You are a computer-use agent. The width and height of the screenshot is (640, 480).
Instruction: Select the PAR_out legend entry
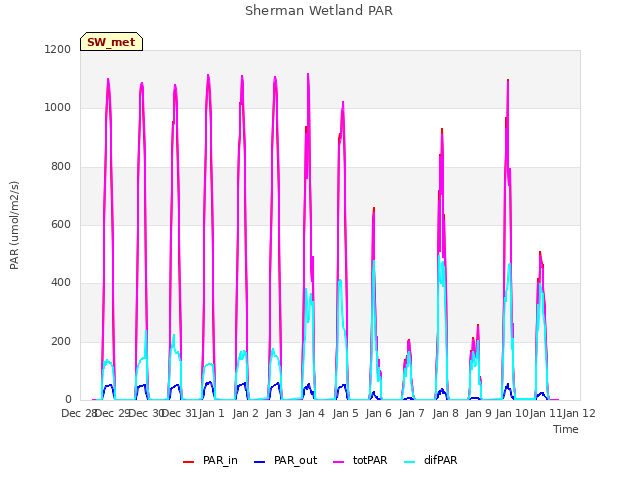pyautogui.click(x=285, y=460)
